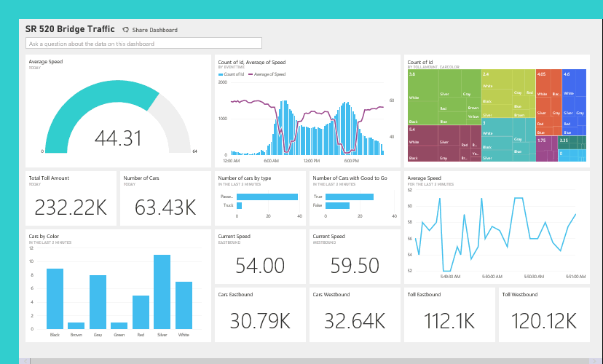
Task: Select the light blue 0 treemap block
Action: [572, 155]
